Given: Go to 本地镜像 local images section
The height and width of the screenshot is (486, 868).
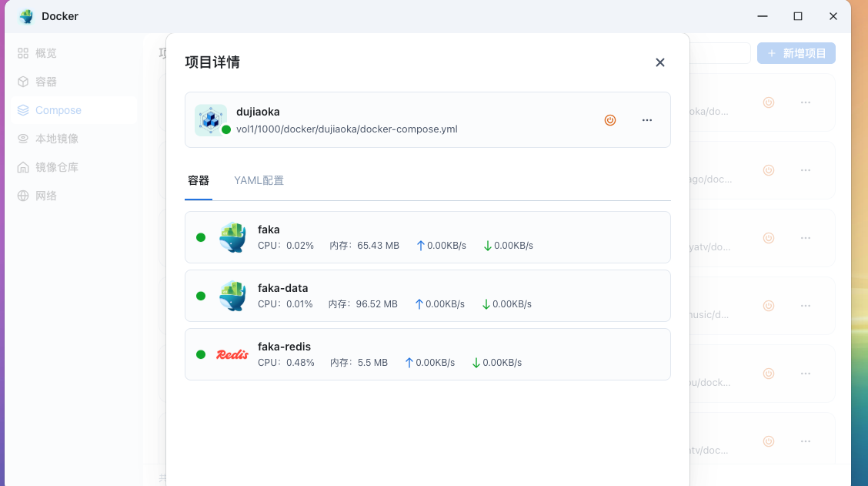Looking at the screenshot, I should pyautogui.click(x=57, y=139).
